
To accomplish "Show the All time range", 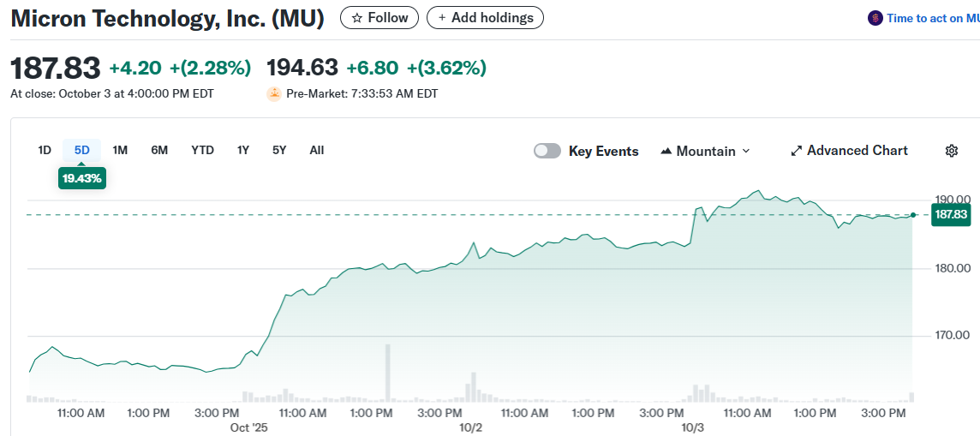I will [x=317, y=150].
